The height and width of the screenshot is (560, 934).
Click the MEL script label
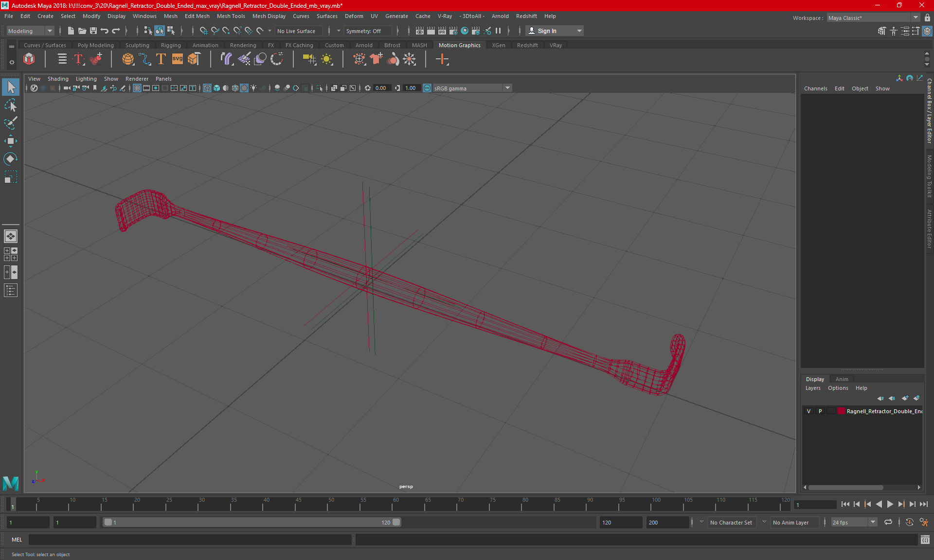(17, 540)
